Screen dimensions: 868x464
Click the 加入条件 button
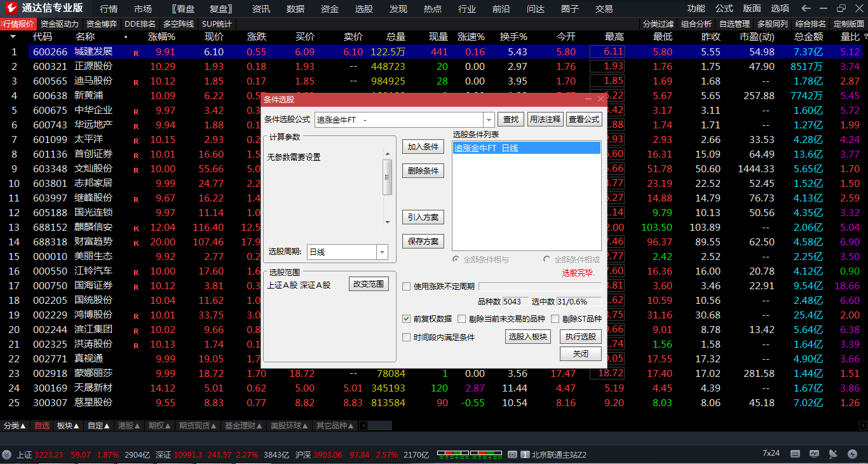(x=423, y=147)
